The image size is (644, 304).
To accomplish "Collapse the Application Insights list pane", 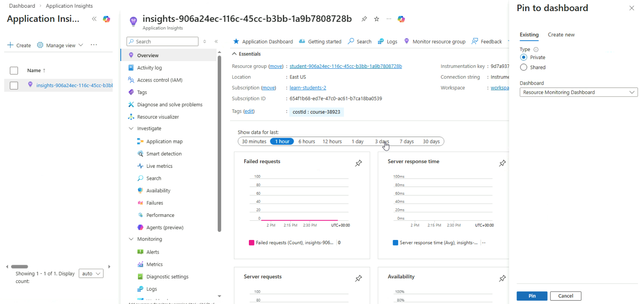I will (x=94, y=19).
